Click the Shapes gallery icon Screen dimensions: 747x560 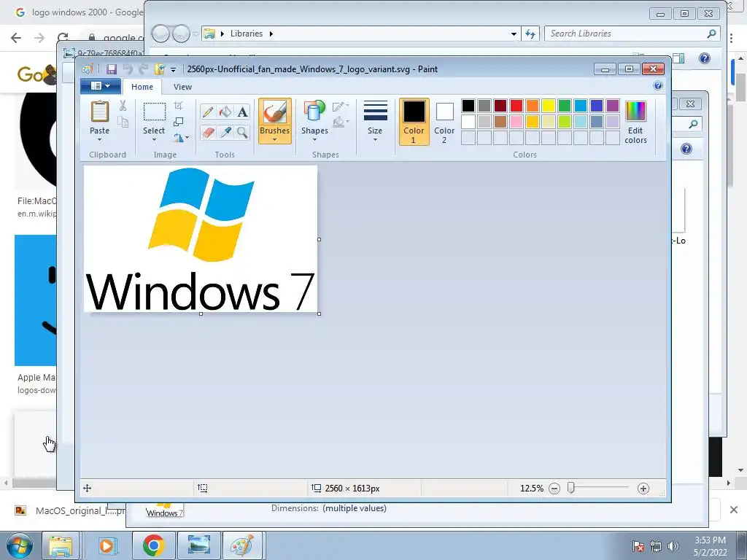tap(314, 112)
